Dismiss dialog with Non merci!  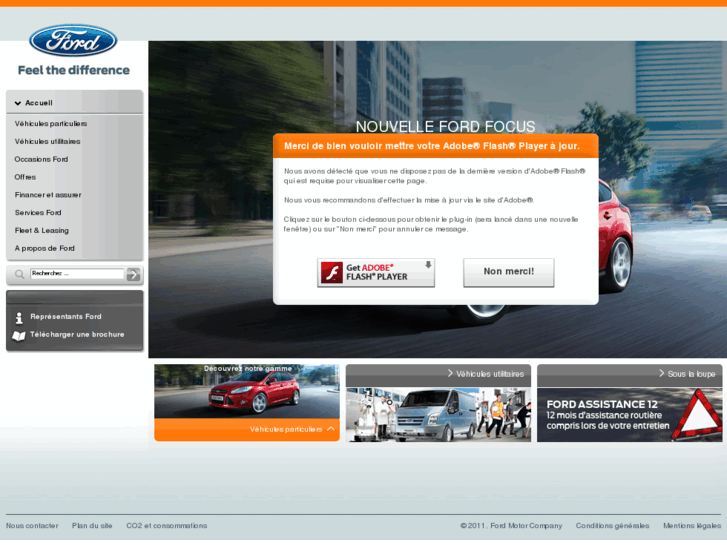click(x=509, y=272)
